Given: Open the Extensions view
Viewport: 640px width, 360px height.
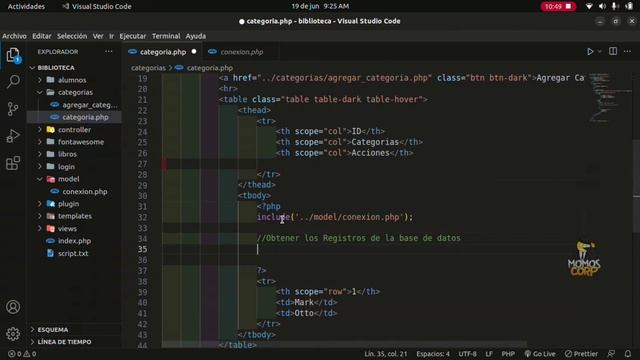Looking at the screenshot, I should click(x=13, y=163).
